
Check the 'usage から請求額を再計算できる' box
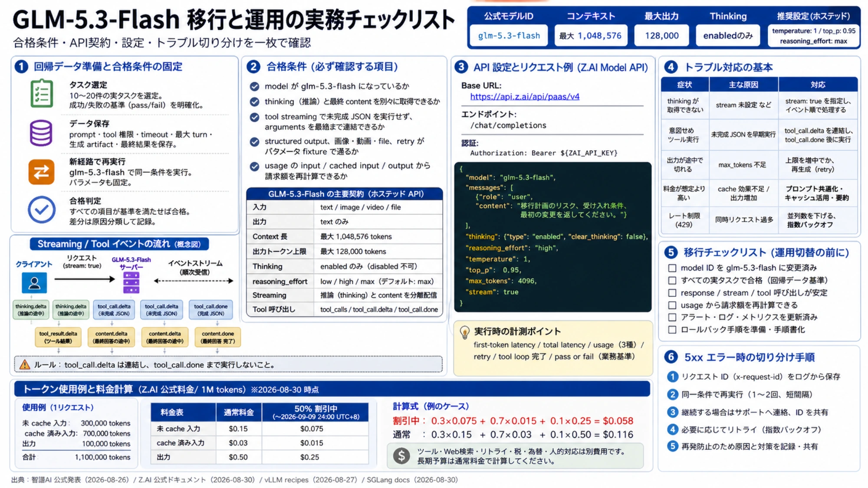pyautogui.click(x=672, y=305)
